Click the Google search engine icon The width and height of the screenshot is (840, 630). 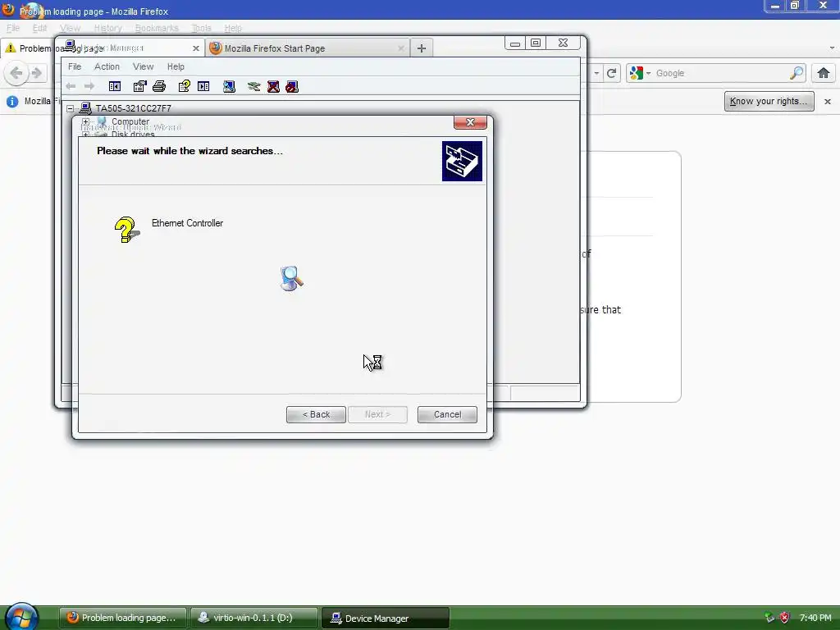(637, 73)
